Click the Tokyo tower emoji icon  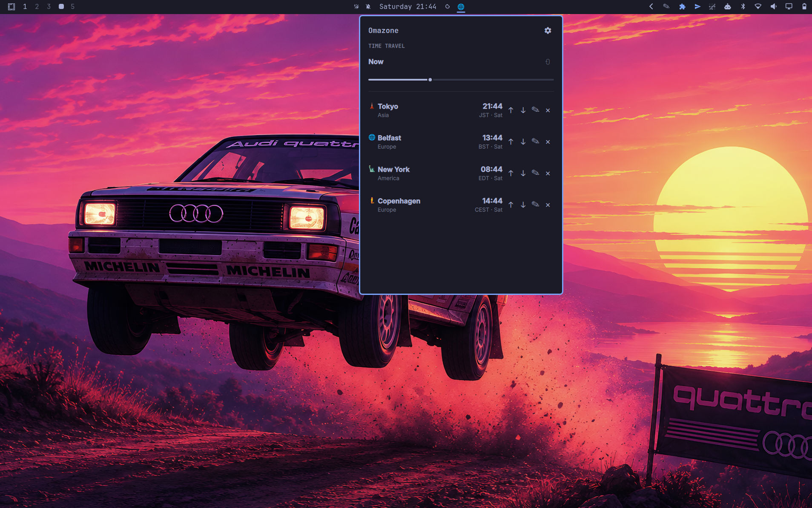tap(372, 106)
